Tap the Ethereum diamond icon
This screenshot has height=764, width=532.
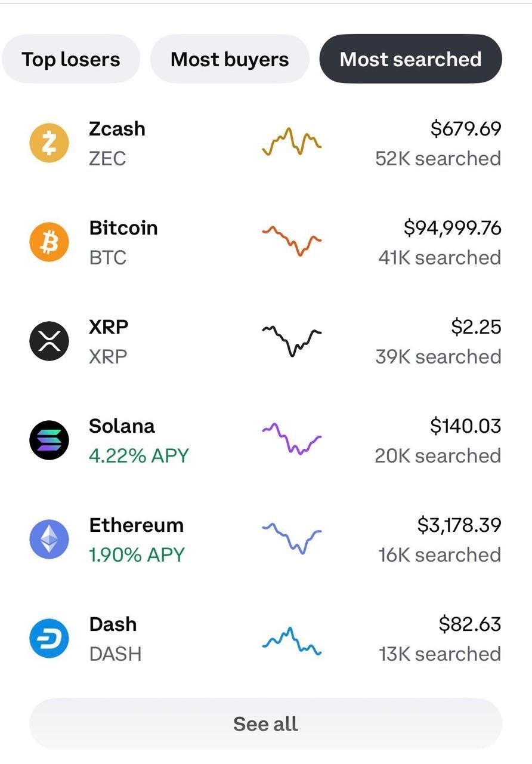[x=49, y=540]
